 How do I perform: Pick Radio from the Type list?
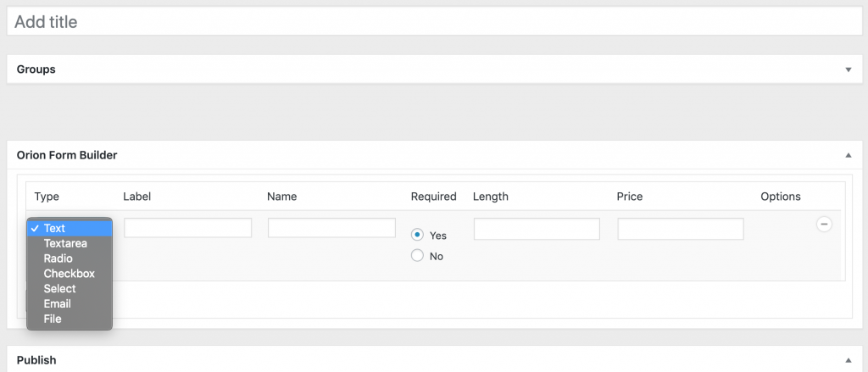pos(58,258)
